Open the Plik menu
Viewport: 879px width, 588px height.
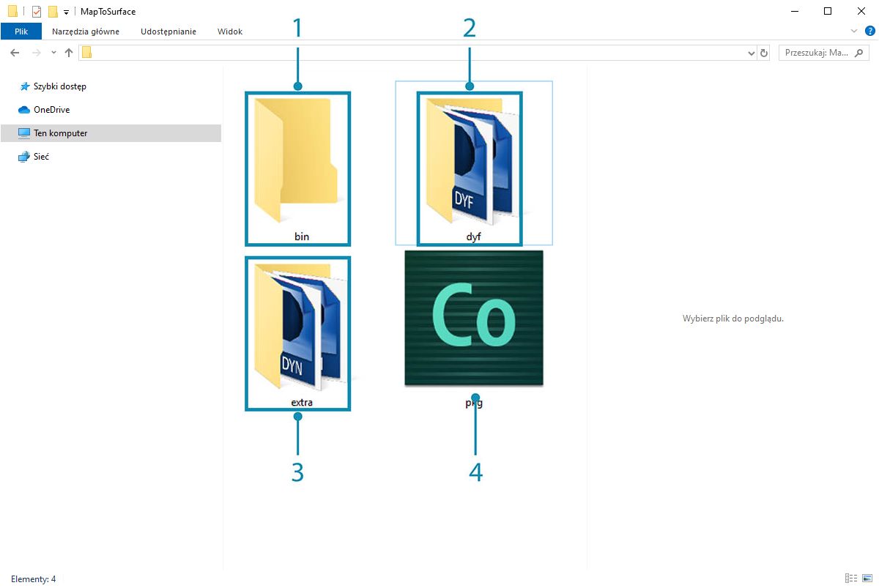pyautogui.click(x=21, y=31)
